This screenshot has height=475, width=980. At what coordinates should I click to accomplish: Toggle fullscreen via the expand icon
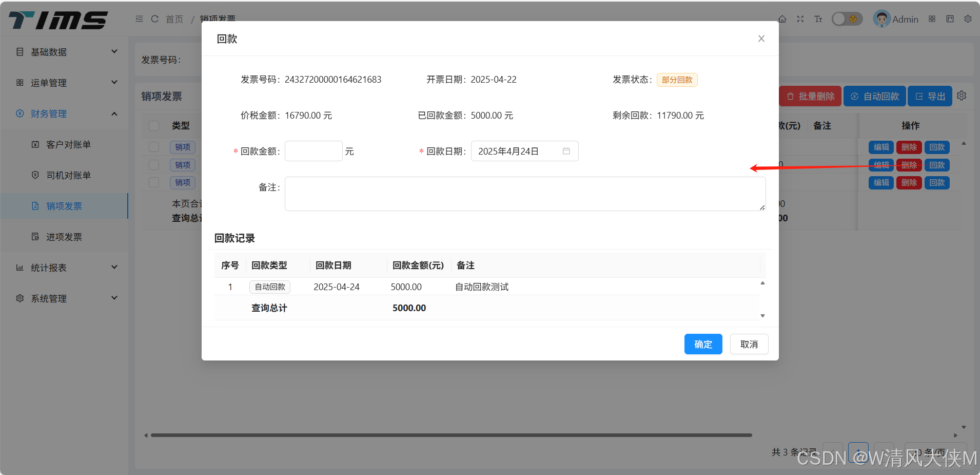point(800,19)
